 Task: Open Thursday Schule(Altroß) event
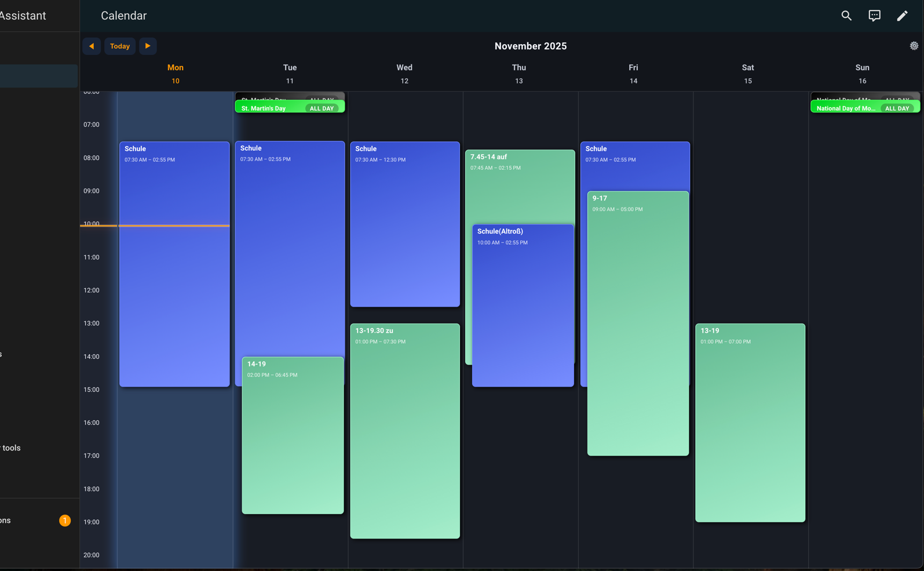(523, 305)
